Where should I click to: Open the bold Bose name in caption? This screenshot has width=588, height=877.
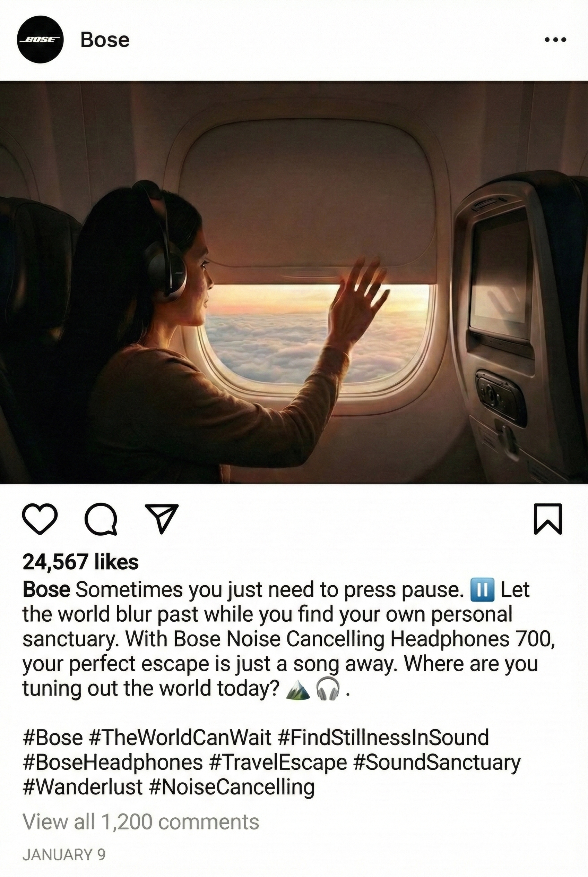(x=46, y=589)
